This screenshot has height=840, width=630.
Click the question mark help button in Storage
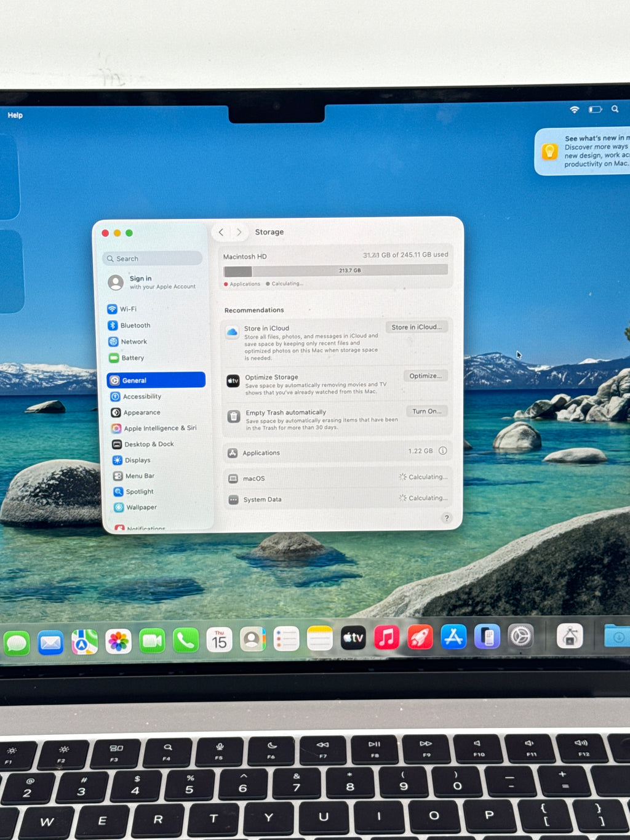[447, 518]
